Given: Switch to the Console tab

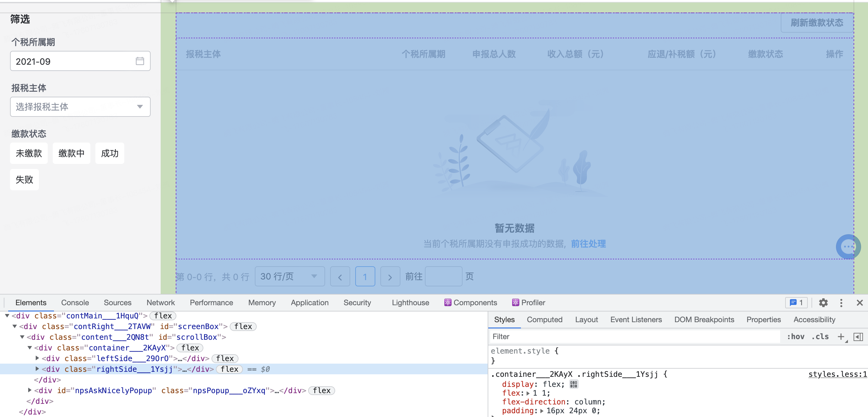Looking at the screenshot, I should [x=75, y=302].
